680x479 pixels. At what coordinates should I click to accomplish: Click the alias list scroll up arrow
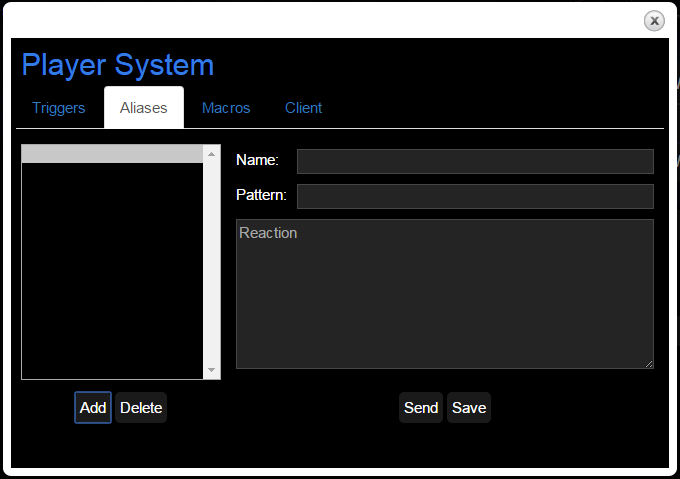point(211,154)
